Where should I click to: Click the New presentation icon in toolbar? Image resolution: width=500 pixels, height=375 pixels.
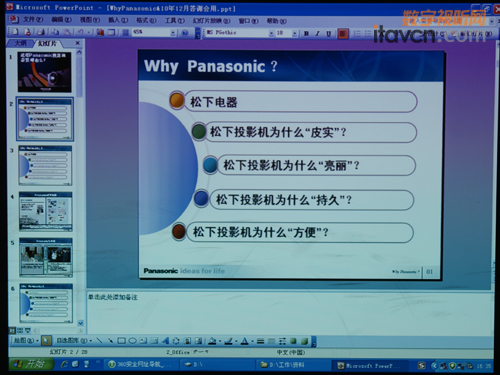(x=15, y=32)
